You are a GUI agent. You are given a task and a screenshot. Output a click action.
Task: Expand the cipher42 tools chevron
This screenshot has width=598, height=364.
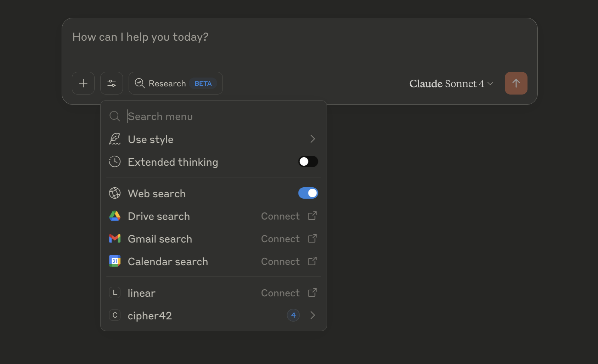click(x=312, y=315)
